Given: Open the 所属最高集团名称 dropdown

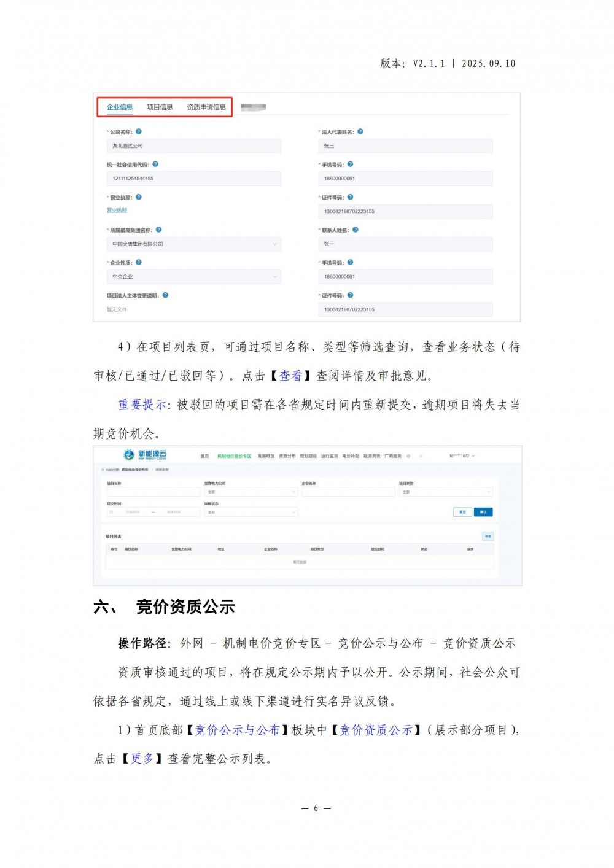Looking at the screenshot, I should (193, 244).
